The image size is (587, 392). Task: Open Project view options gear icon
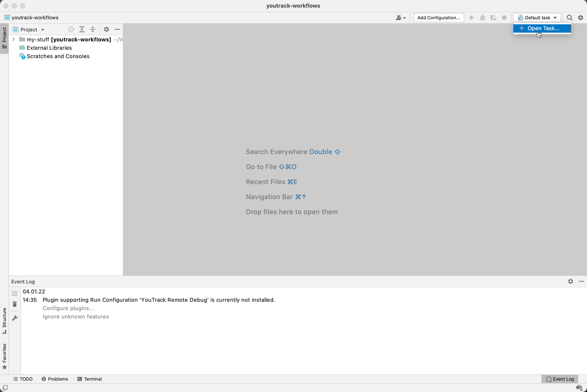pos(106,29)
